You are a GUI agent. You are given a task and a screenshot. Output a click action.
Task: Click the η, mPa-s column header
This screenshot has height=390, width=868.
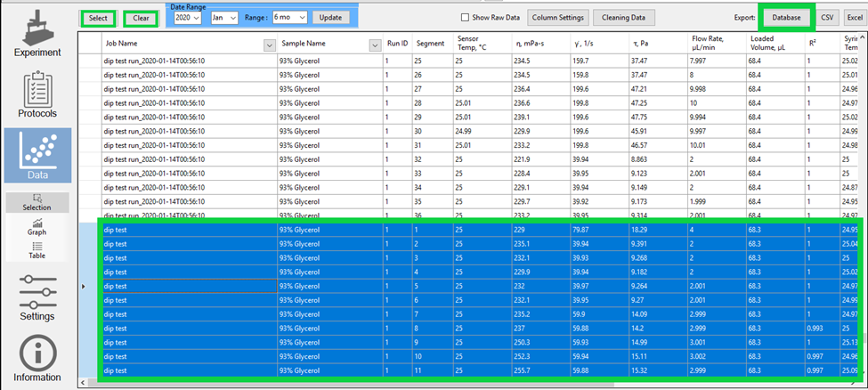tap(541, 44)
